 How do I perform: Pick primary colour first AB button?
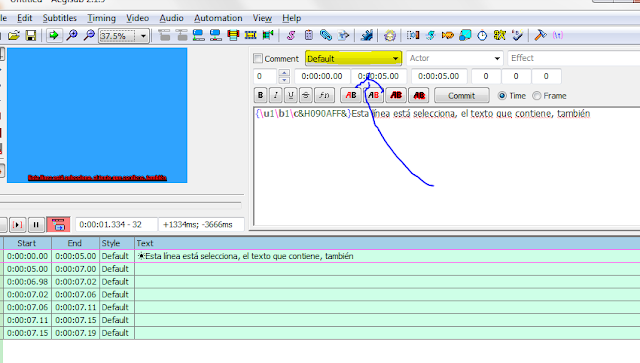[351, 95]
